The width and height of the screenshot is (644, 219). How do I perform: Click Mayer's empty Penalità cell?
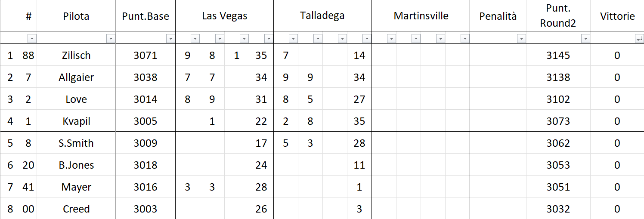click(x=498, y=187)
